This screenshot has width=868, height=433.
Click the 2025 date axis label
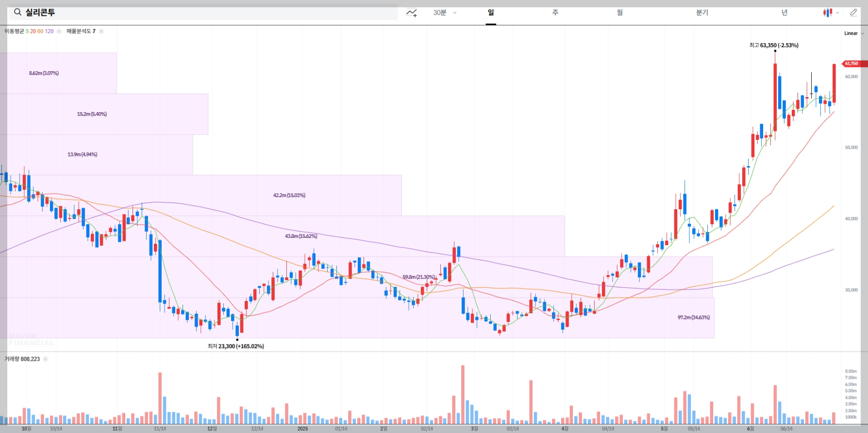coord(302,429)
